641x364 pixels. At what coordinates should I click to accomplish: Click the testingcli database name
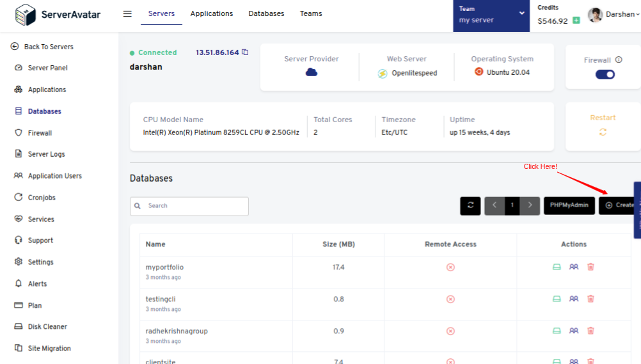161,299
